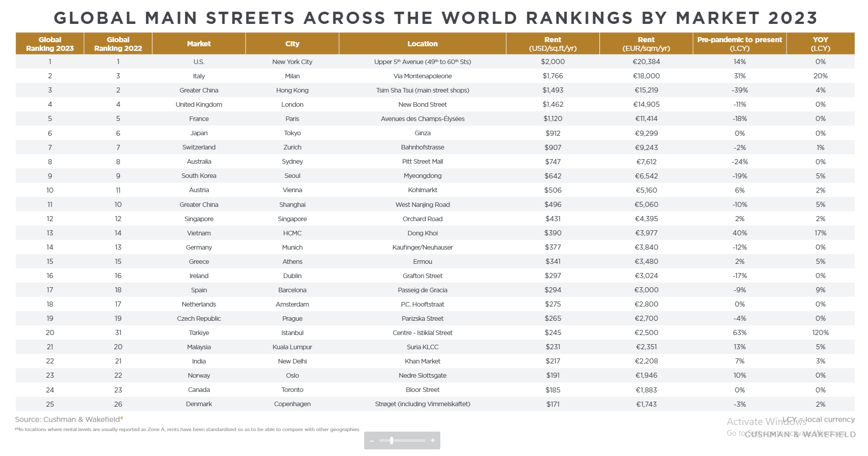The width and height of the screenshot is (868, 456).
Task: Click the Rent (USD/sq.ft/yr) column header
Action: 553,44
